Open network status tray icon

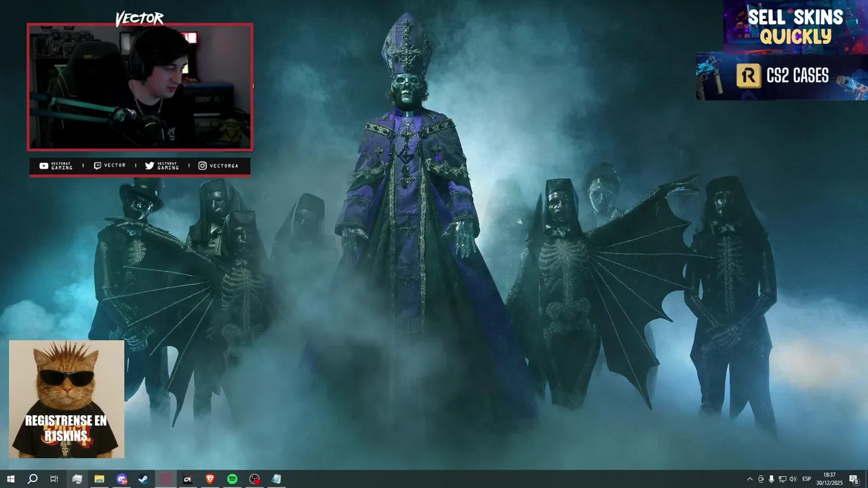pyautogui.click(x=782, y=479)
